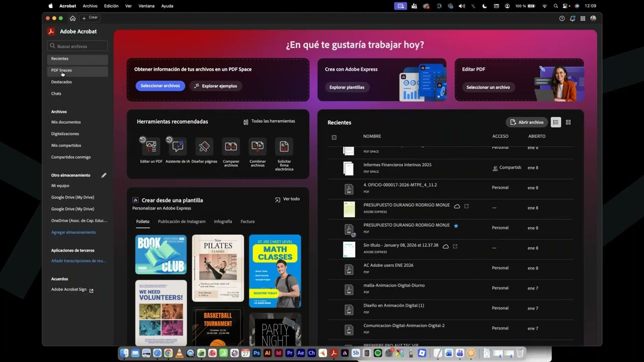Open OneDrive storage entry
Viewport: 644px width, 362px height.
[x=79, y=220]
